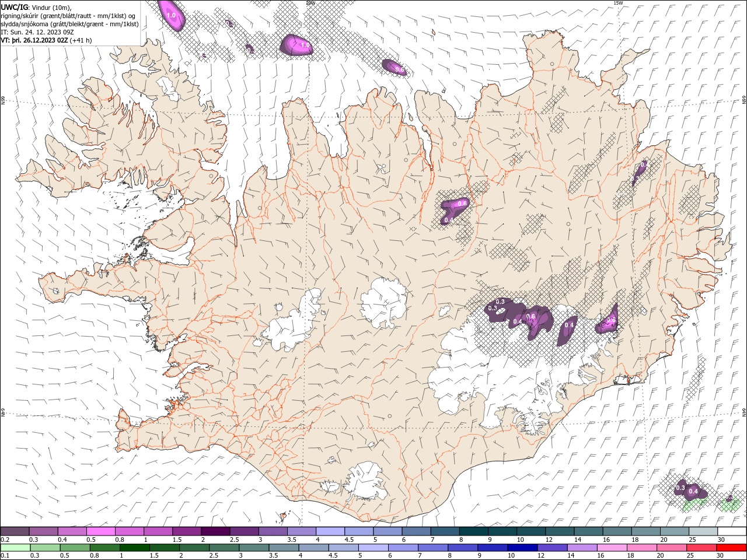Select the 'rigning/skúrir' legend description line
Viewport: 747px width, 560px height.
(x=68, y=16)
